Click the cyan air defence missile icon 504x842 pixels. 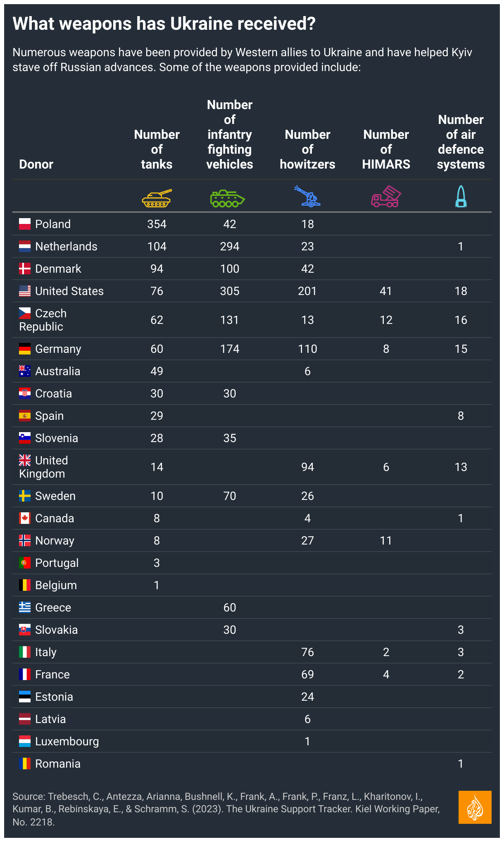pyautogui.click(x=461, y=196)
